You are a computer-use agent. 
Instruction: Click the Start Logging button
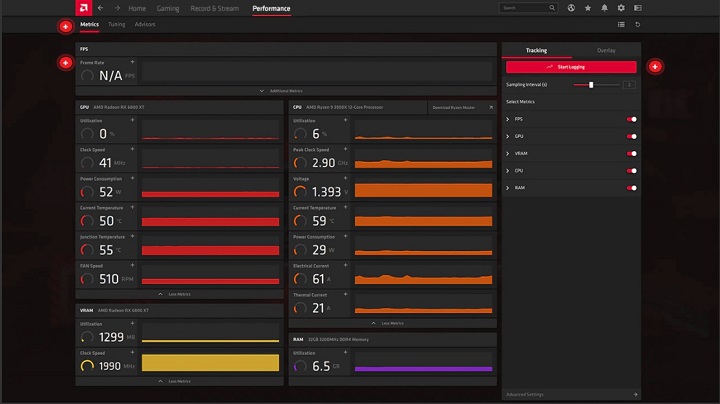571,67
